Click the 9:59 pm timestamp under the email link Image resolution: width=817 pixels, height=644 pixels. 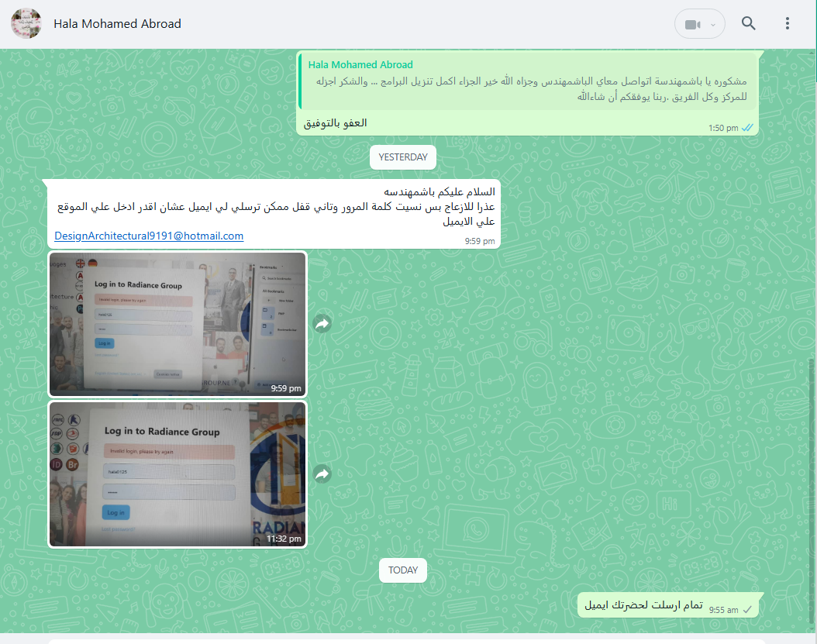pos(480,241)
